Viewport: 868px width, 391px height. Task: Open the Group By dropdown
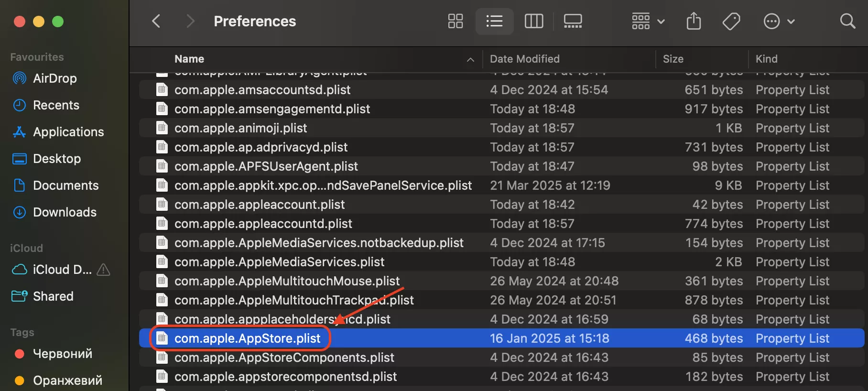pyautogui.click(x=648, y=21)
